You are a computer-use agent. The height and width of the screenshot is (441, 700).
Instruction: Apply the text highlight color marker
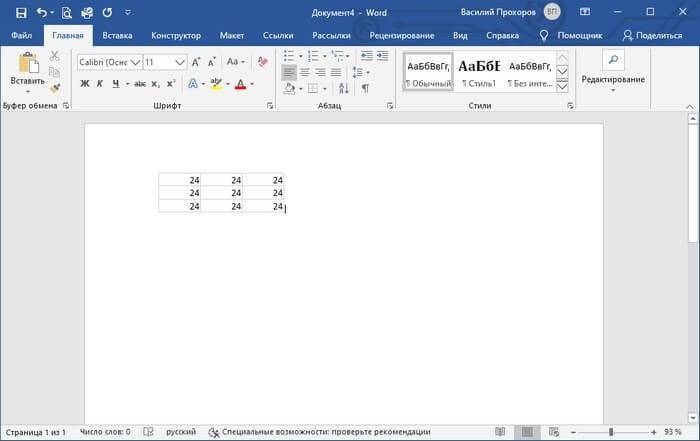pyautogui.click(x=216, y=84)
